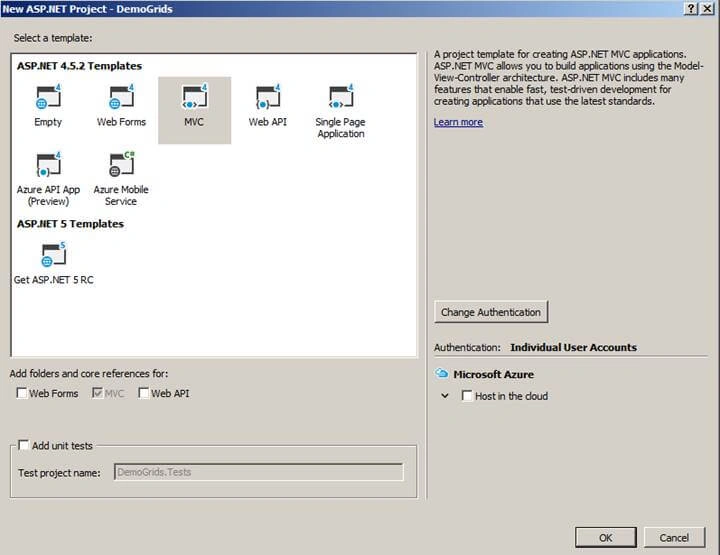Check the Add unit tests checkbox
The image size is (720, 555).
pos(23,445)
